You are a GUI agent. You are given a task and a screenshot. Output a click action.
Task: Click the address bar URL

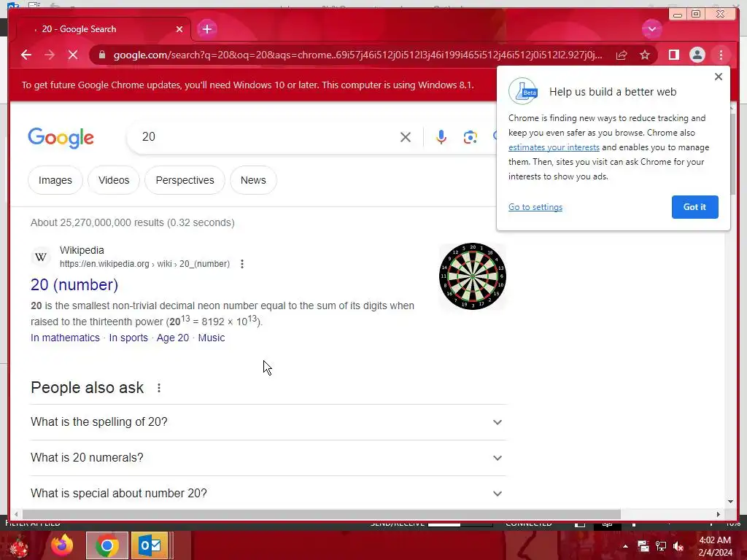[x=357, y=55]
